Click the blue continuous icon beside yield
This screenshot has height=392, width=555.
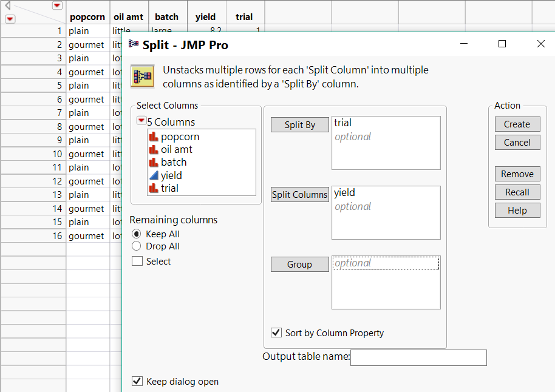(x=153, y=175)
